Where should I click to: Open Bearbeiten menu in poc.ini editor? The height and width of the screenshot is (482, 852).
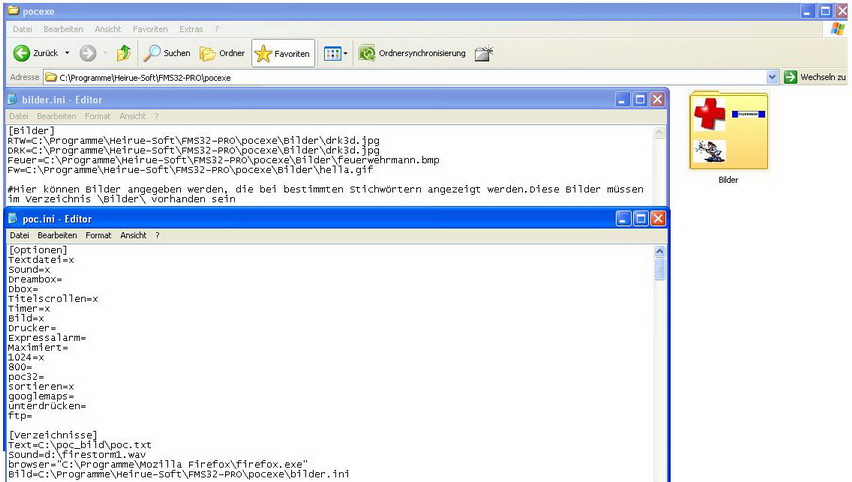click(x=58, y=235)
